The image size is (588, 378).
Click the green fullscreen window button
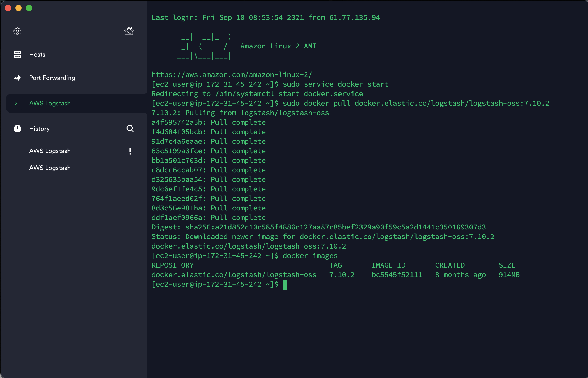click(x=29, y=8)
